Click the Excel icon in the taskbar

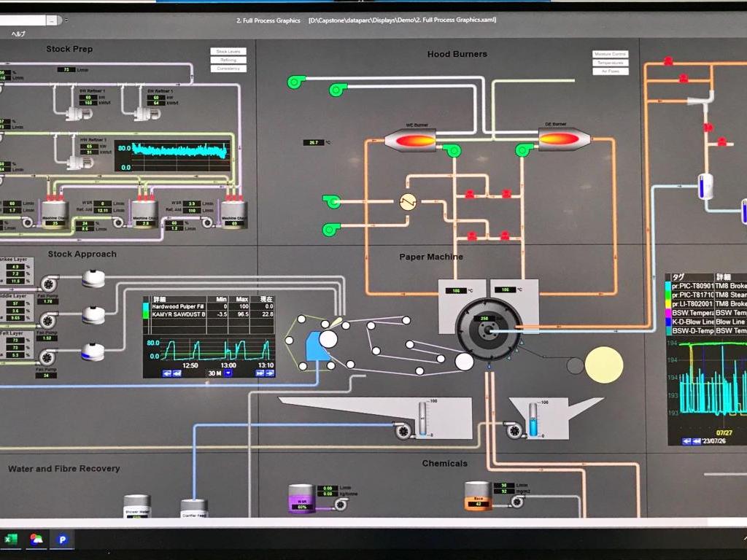[x=11, y=539]
